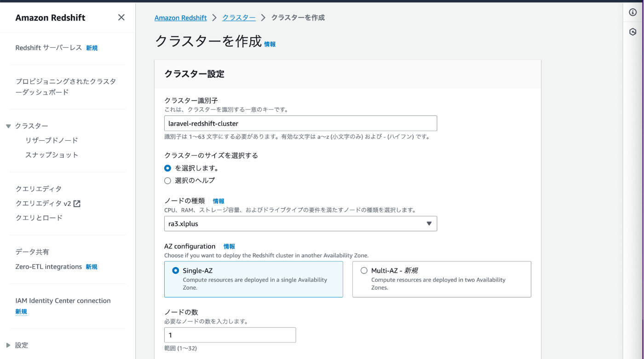Viewport: 644px width, 359px height.
Task: Click the クラスター識別子 input field
Action: point(300,123)
